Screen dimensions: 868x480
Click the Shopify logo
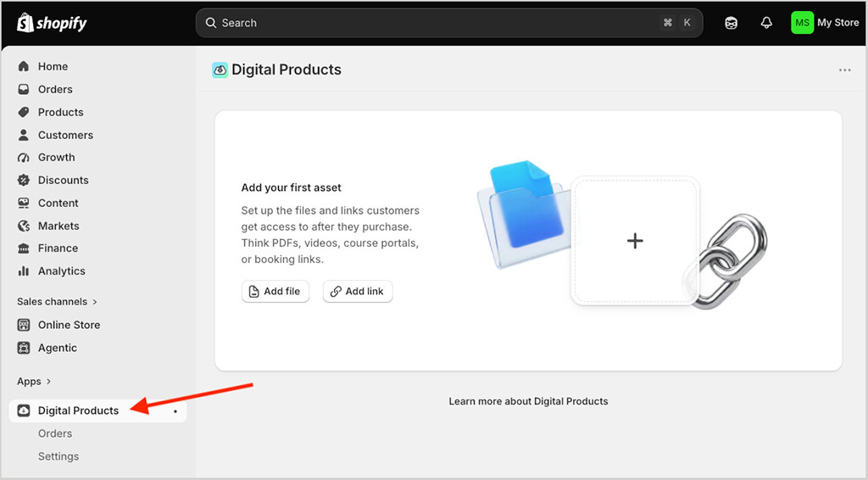52,23
